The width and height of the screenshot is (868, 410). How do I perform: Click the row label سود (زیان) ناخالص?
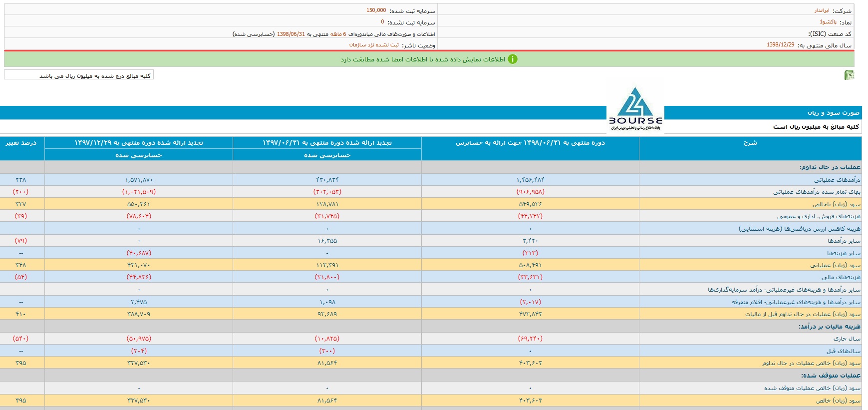(836, 204)
